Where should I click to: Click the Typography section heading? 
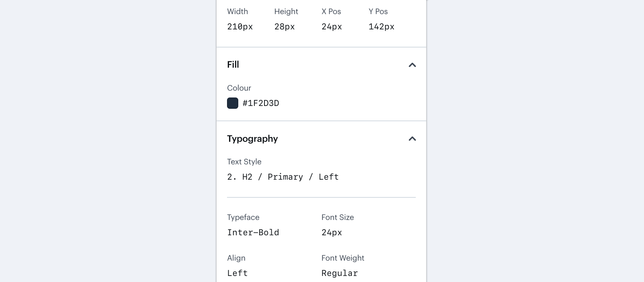coord(252,139)
